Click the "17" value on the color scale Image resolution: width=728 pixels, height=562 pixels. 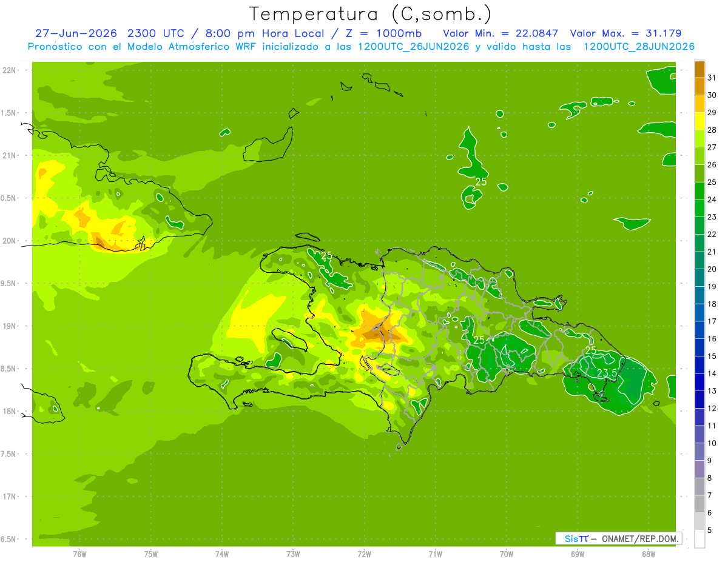[712, 321]
